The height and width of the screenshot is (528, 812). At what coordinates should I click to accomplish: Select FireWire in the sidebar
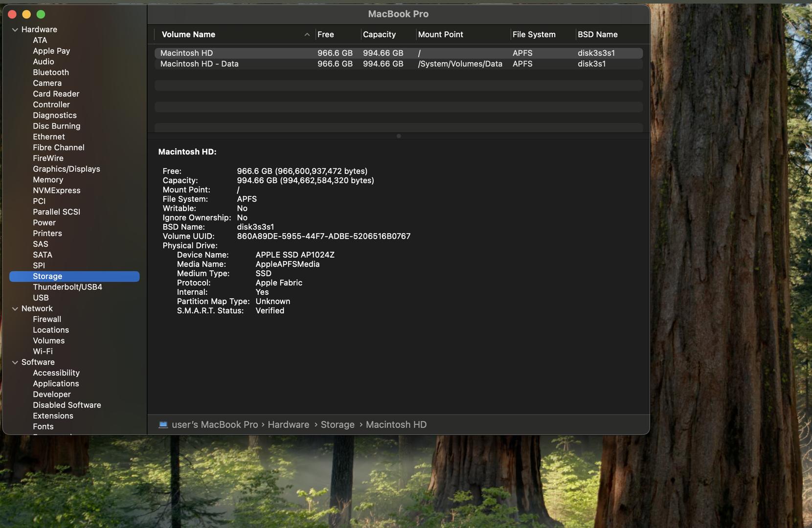click(48, 159)
